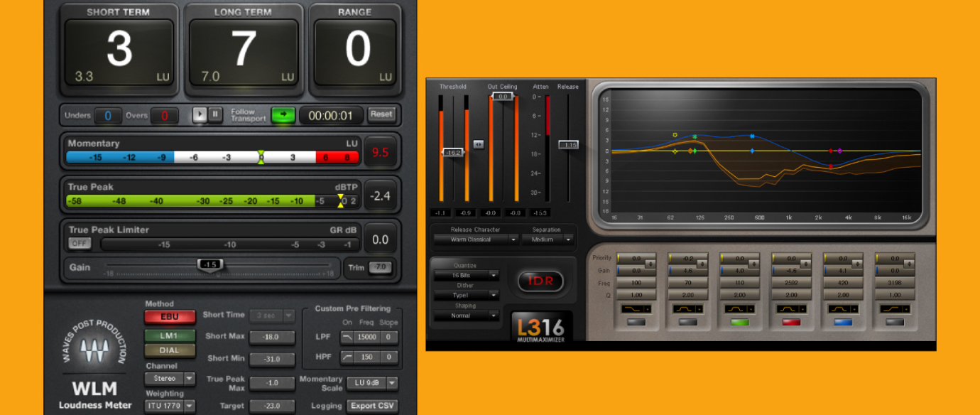Open the Shaping Normal dropdown
980x415 pixels.
[467, 316]
